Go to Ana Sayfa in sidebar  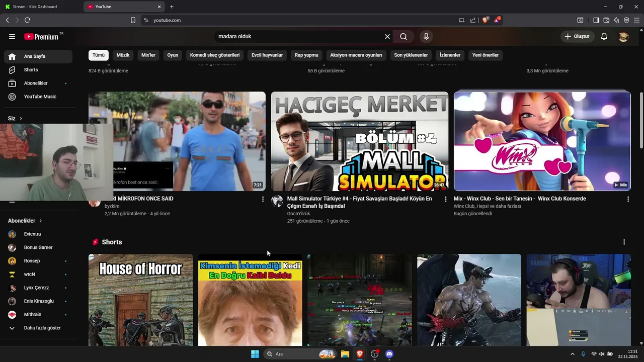pyautogui.click(x=39, y=56)
